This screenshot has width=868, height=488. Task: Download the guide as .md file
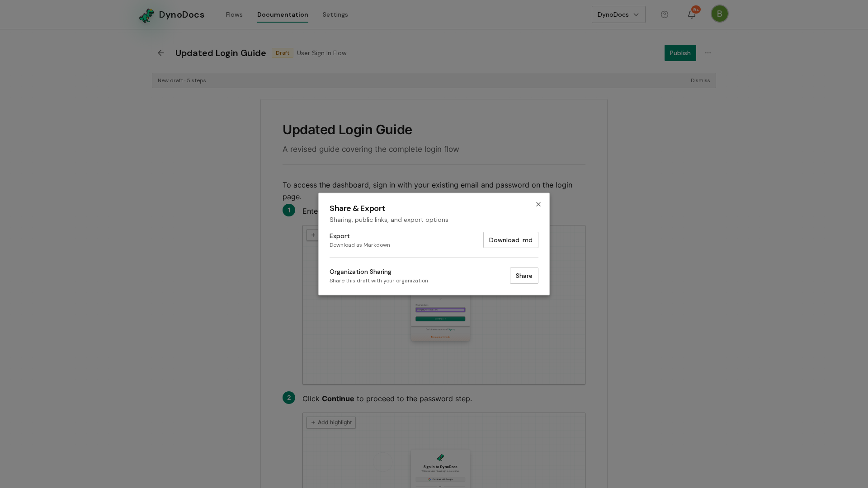click(510, 240)
